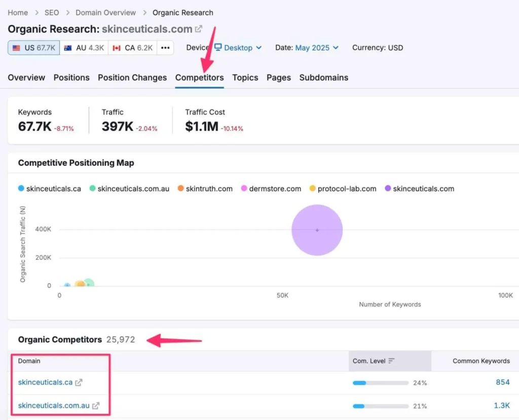Switch to the Subdomains tab
Screen dimensions: 519x420
coord(323,78)
